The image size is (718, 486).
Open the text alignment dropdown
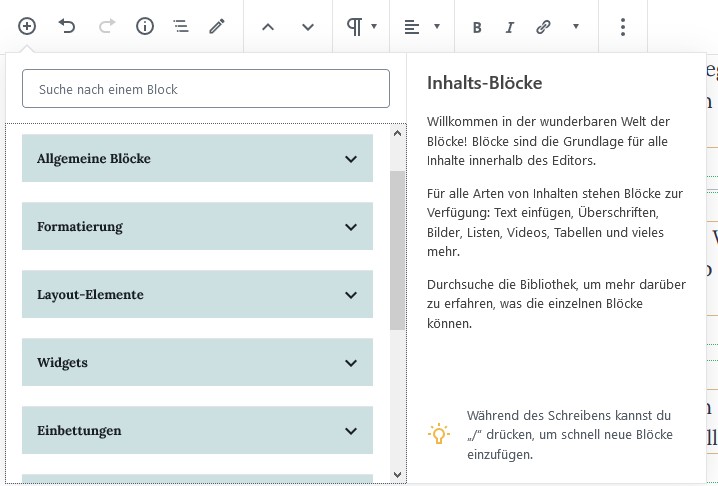tap(422, 27)
